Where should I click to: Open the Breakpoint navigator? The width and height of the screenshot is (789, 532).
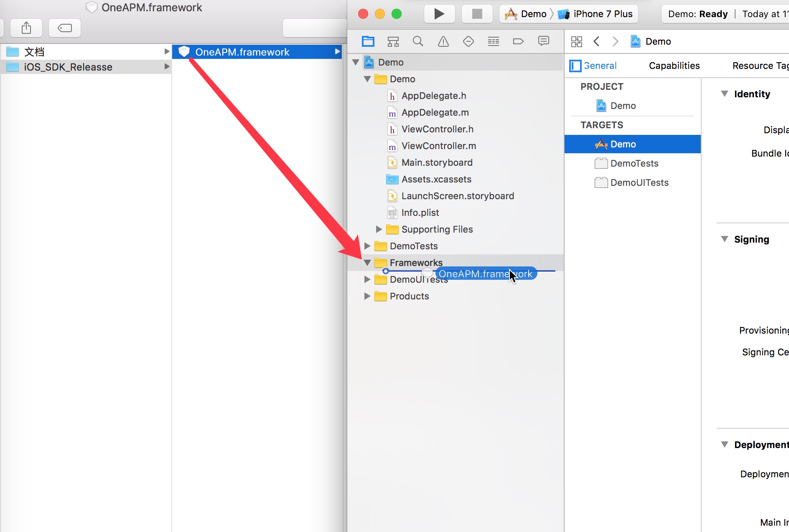[x=518, y=41]
